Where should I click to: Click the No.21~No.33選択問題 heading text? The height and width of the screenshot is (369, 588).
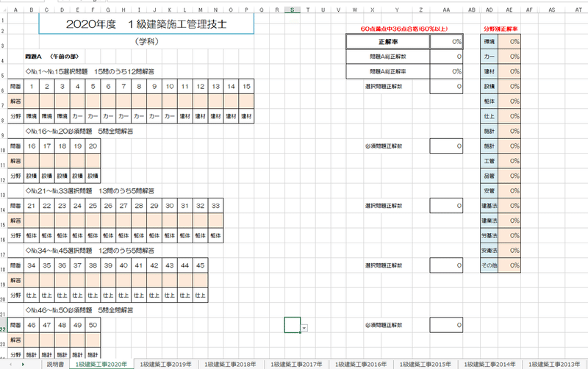[x=90, y=191]
